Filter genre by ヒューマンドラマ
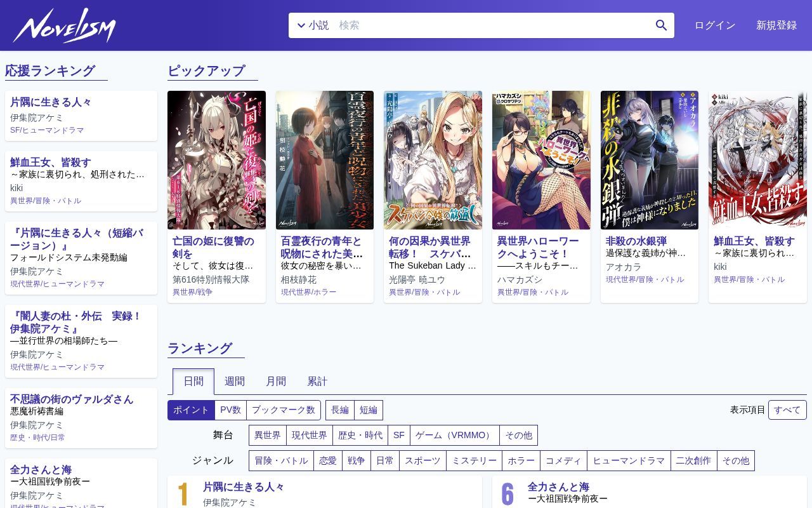The image size is (812, 508). [x=629, y=461]
